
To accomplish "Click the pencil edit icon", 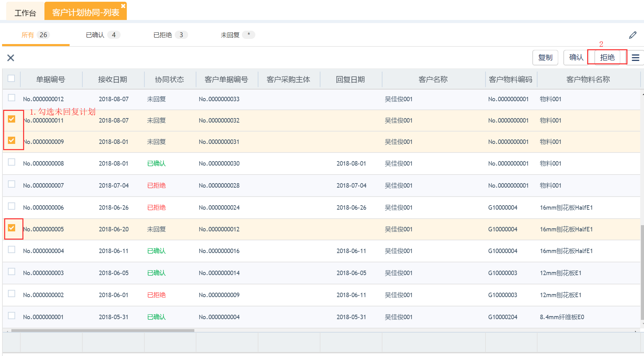I will (x=633, y=35).
